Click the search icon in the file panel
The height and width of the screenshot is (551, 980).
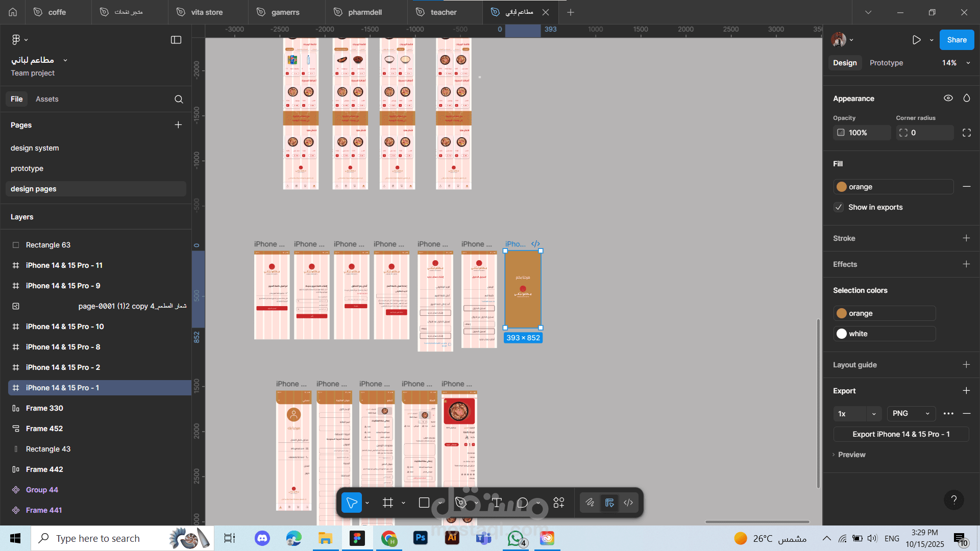coord(179,99)
